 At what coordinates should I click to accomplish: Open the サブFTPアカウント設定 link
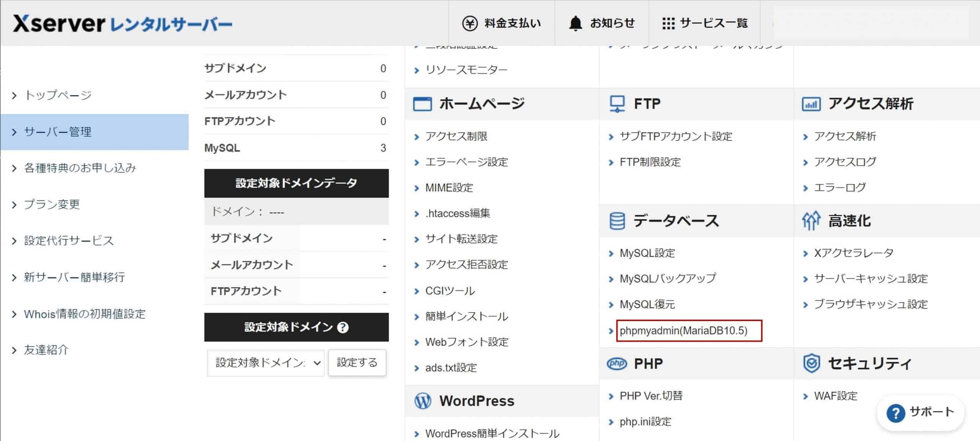676,136
